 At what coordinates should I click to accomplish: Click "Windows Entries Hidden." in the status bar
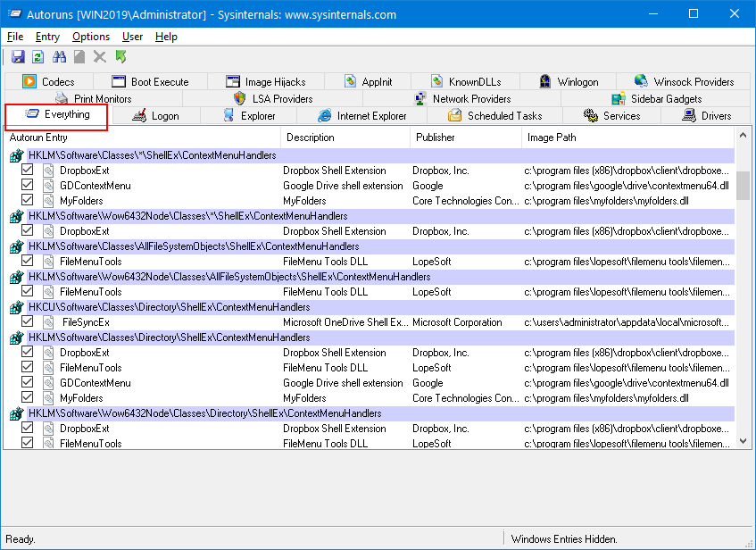tap(564, 539)
